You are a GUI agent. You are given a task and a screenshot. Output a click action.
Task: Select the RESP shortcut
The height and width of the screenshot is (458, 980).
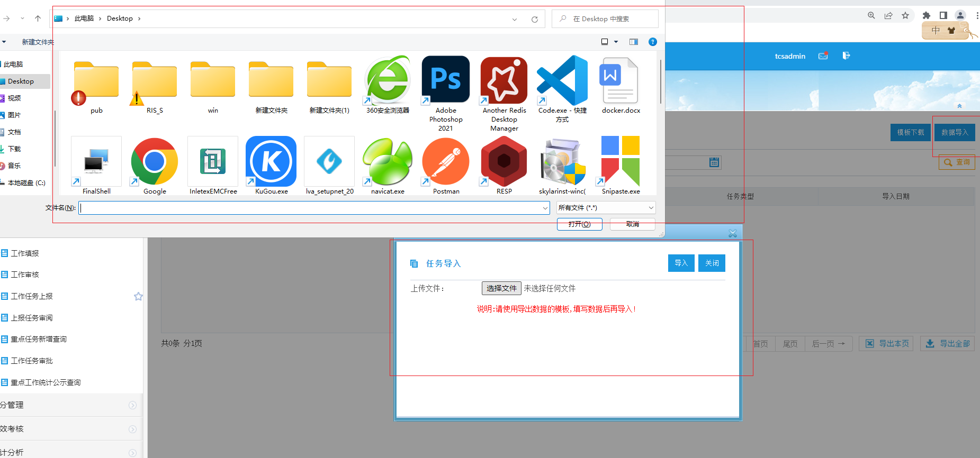pos(504,166)
